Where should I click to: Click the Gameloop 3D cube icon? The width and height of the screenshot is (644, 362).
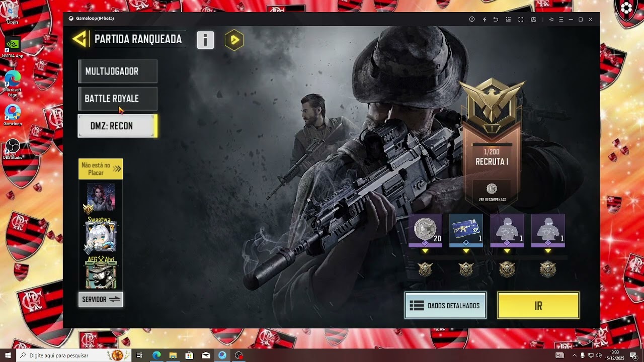click(533, 19)
